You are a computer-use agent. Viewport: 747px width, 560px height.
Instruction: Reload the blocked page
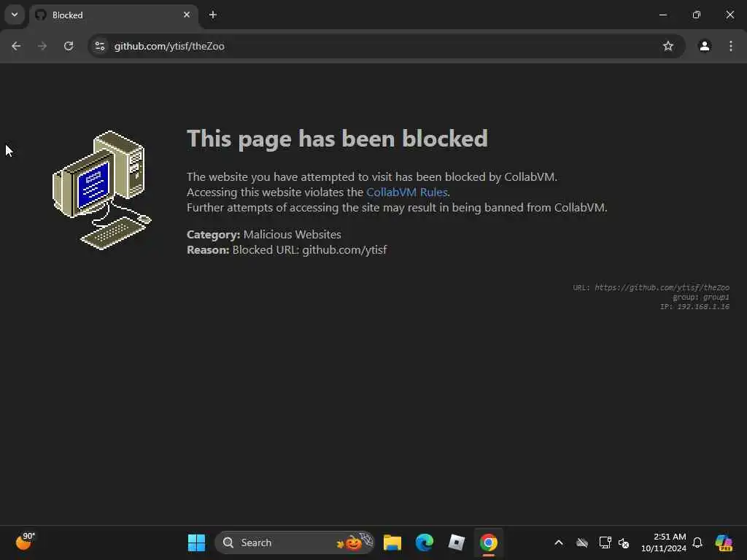pos(69,46)
